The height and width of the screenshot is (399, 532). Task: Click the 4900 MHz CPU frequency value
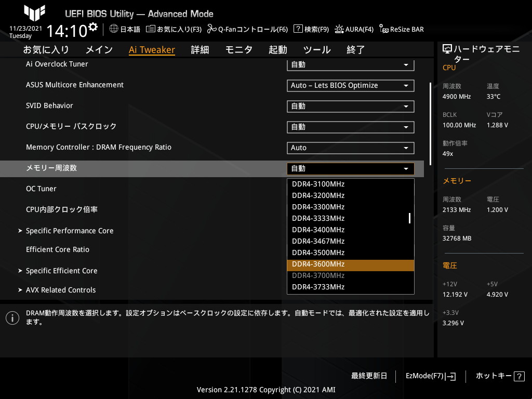(457, 97)
